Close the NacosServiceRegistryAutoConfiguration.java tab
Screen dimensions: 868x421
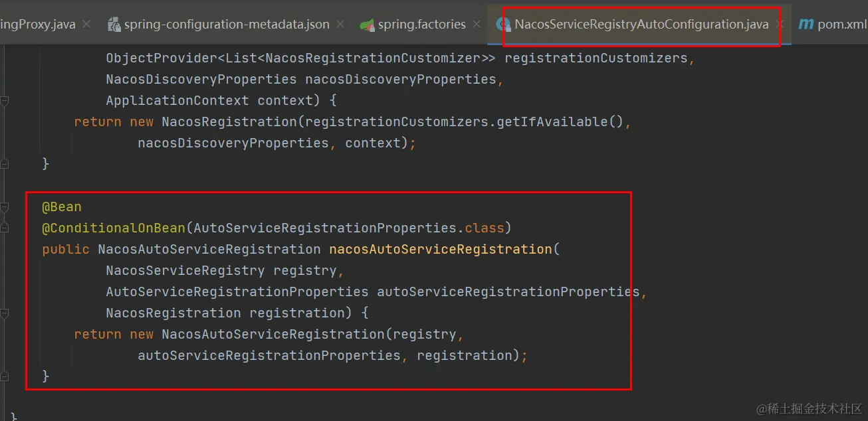(780, 25)
